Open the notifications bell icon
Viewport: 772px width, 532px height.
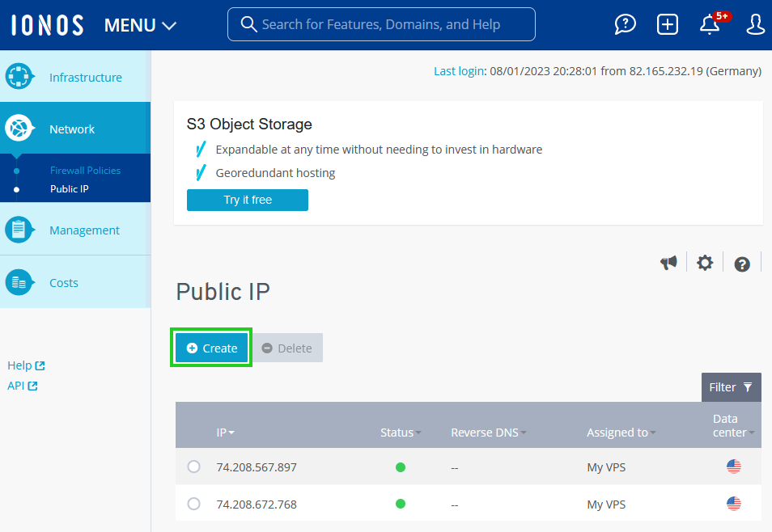(709, 24)
